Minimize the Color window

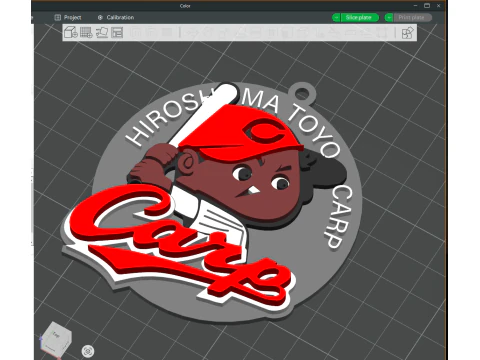coord(415,6)
